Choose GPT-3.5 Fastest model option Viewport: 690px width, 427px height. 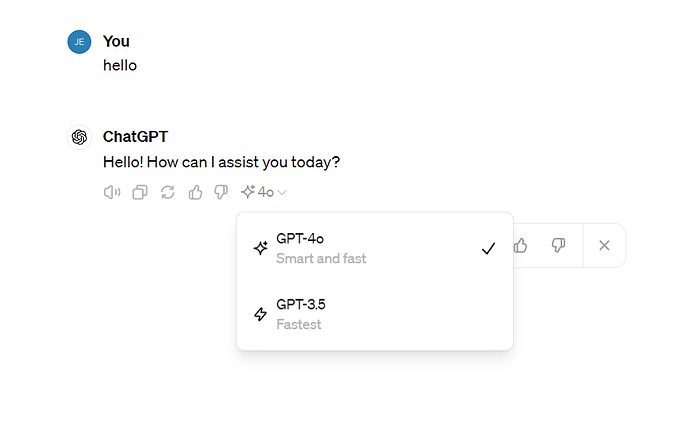click(375, 314)
